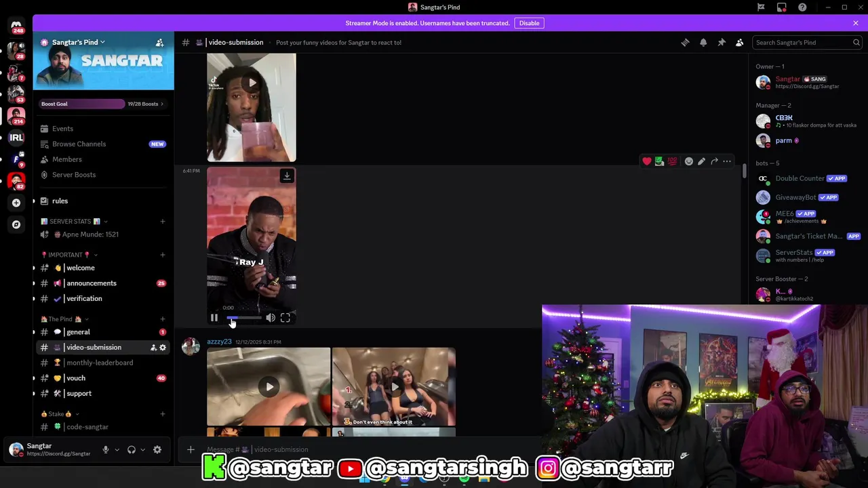Go to the general channel
The height and width of the screenshot is (488, 868).
pyautogui.click(x=103, y=332)
